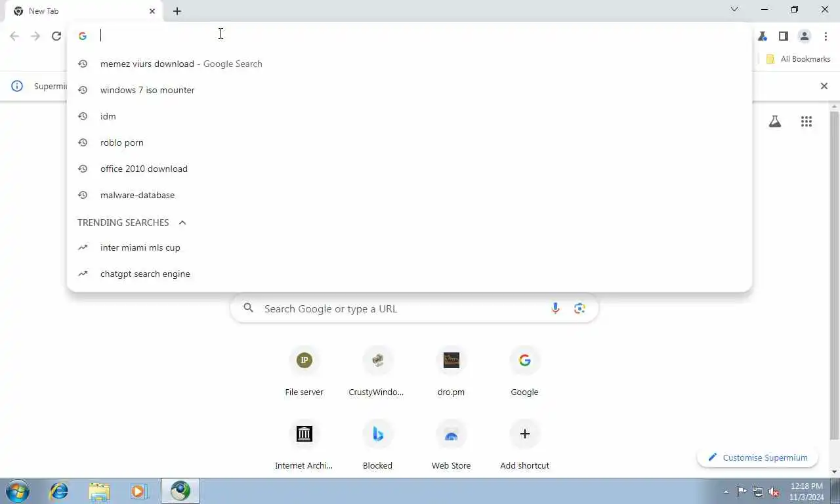Toggle the side panel icon
Screen dimensions: 840x504
click(784, 36)
